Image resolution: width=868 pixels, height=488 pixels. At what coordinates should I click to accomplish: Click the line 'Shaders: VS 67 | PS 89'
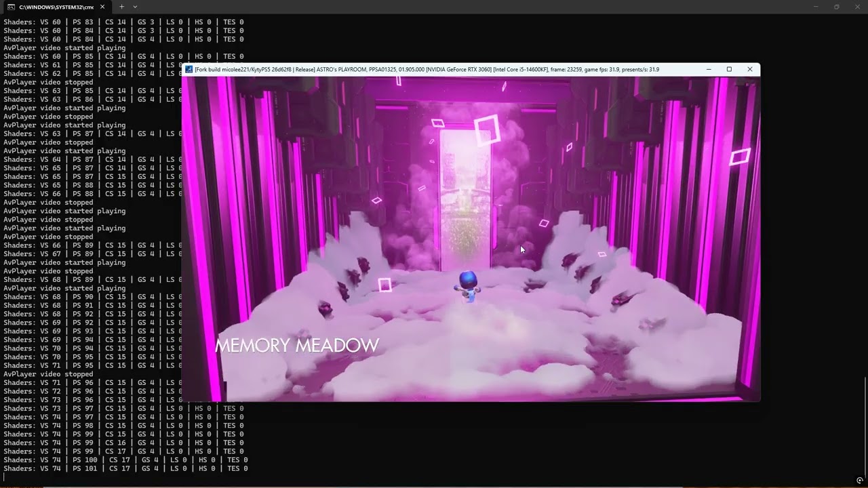tap(92, 254)
